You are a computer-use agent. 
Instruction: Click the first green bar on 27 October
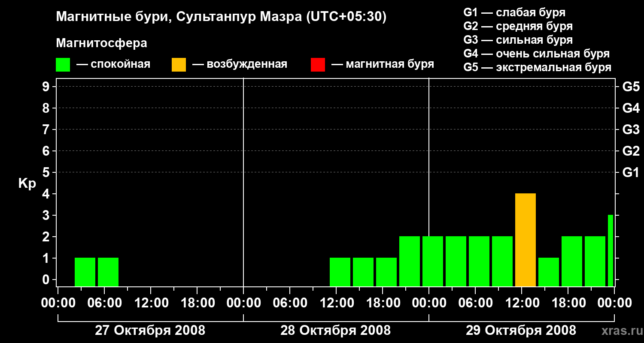pos(85,272)
